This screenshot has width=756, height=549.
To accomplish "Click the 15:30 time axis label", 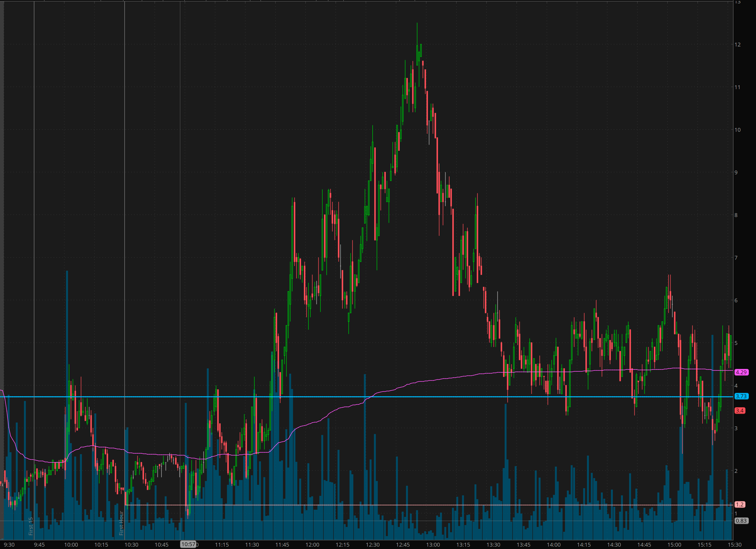I will pos(735,545).
